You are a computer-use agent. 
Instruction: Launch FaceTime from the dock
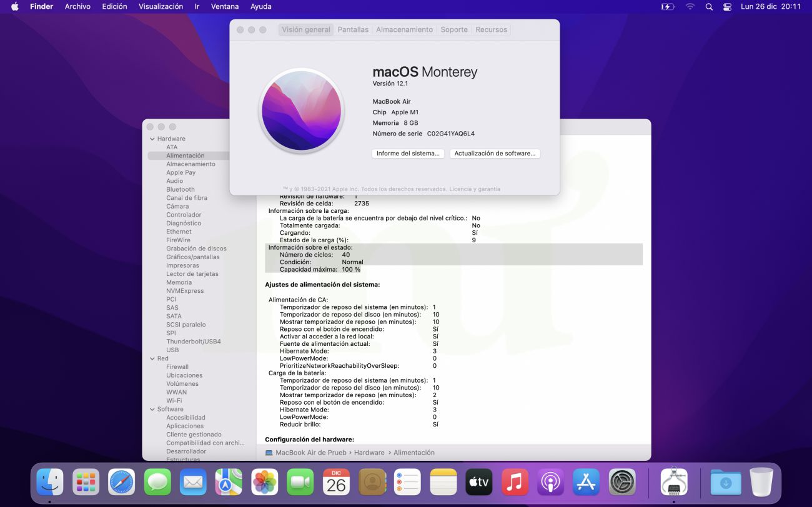300,482
